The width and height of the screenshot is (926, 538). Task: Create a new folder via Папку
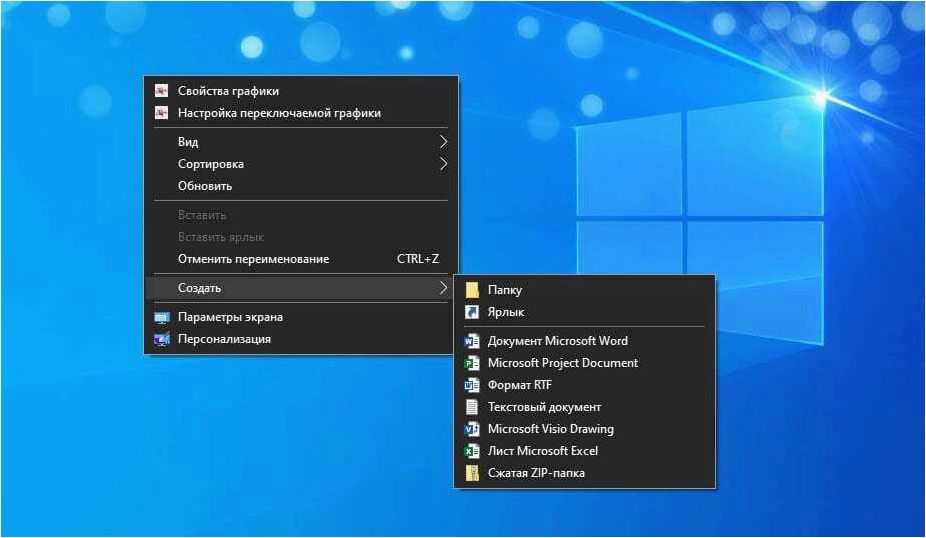point(585,290)
